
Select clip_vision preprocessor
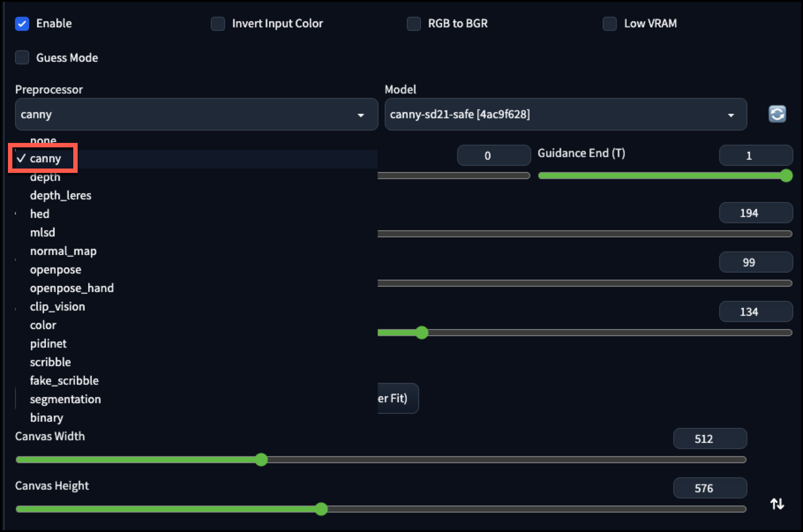(x=196, y=307)
